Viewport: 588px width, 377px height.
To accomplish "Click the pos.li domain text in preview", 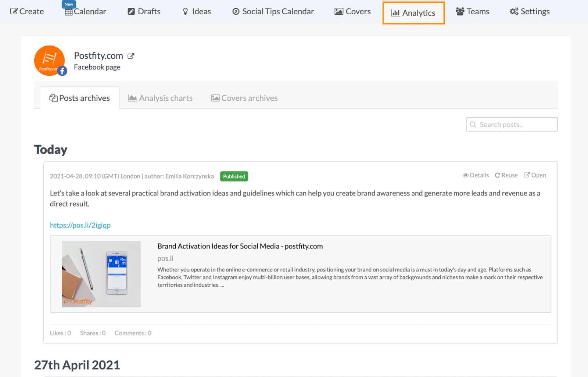I will click(x=165, y=258).
